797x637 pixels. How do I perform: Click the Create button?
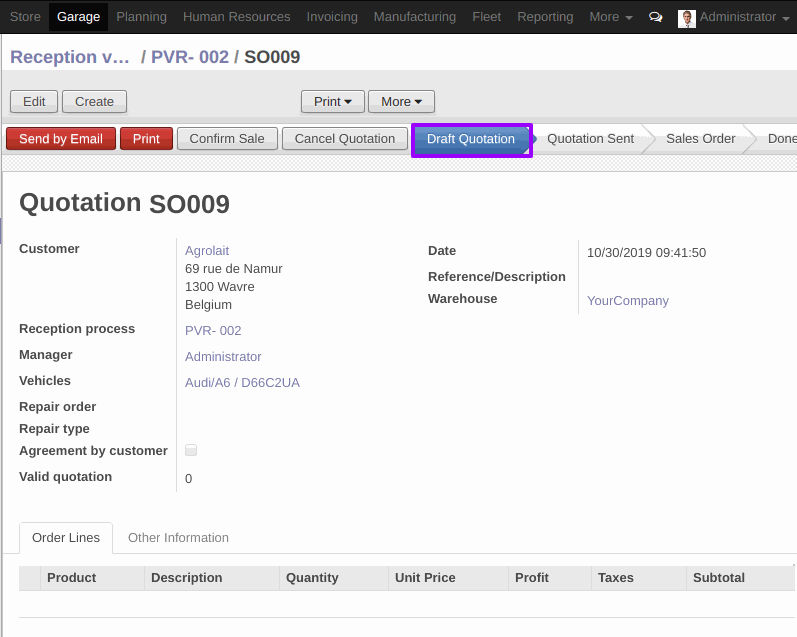click(x=95, y=102)
